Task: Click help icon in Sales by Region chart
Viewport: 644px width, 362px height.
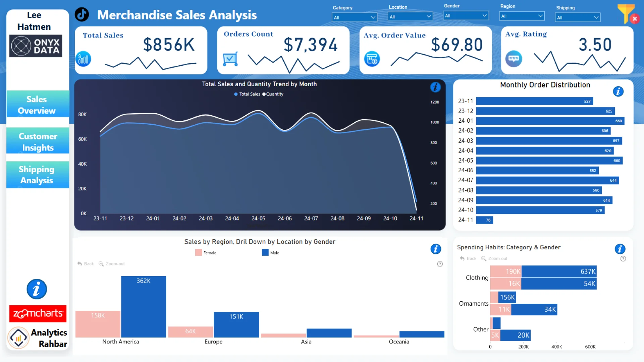Action: coord(440,264)
